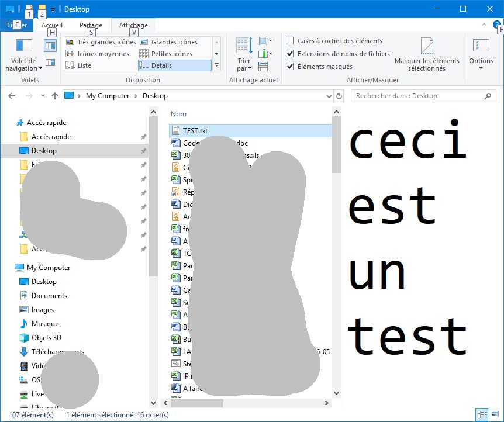Switch to details view icon in status bar

tap(482, 414)
